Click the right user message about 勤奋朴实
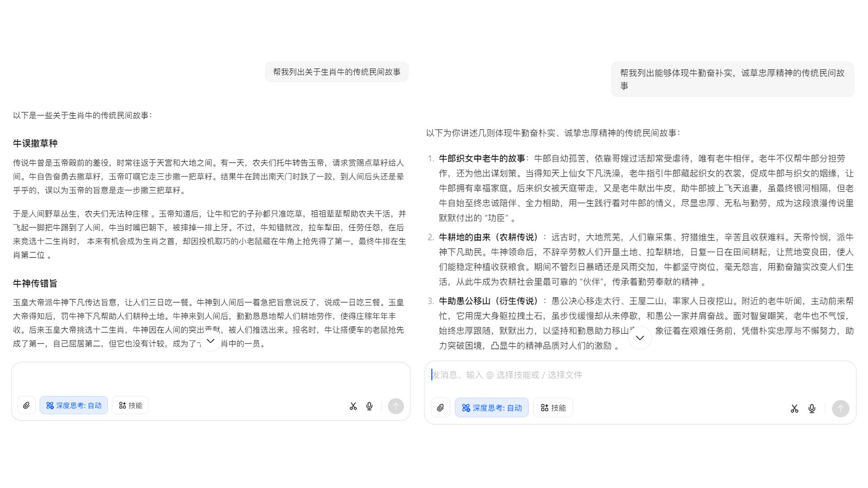This screenshot has width=868, height=488. pos(732,79)
